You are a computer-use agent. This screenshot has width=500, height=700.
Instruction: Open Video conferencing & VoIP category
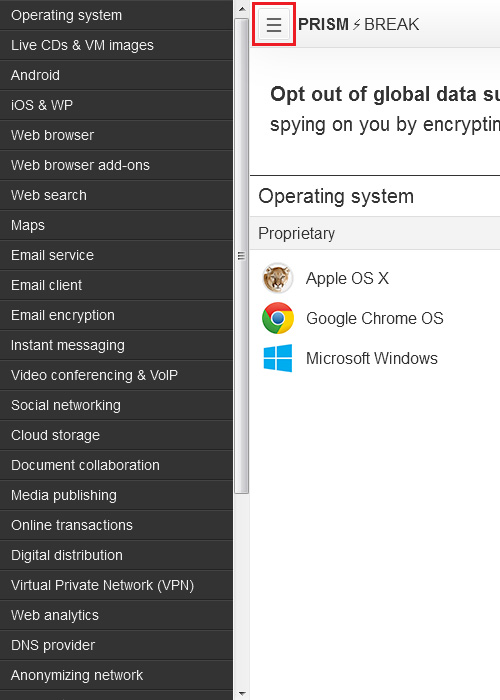[116, 375]
